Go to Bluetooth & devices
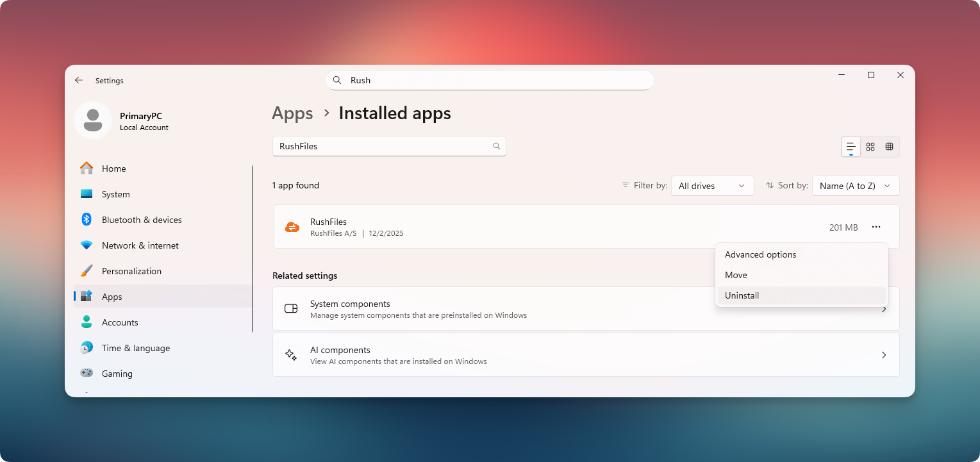980x462 pixels. click(163, 220)
